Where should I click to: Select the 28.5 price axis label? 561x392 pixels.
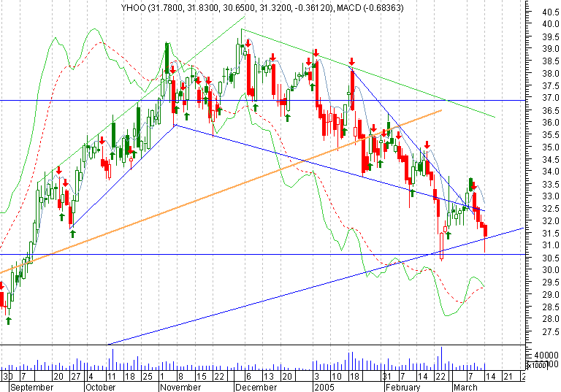tap(550, 307)
